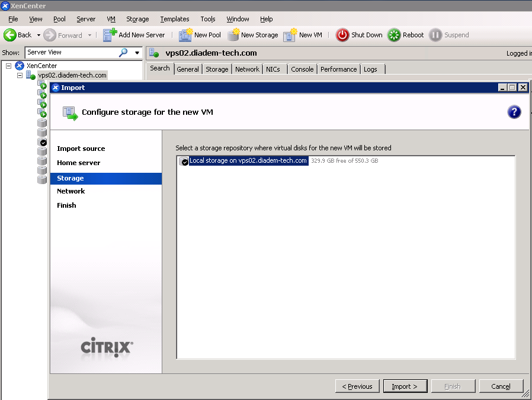Click the grey Suspend pause icon
This screenshot has width=532, height=400.
click(x=435, y=35)
